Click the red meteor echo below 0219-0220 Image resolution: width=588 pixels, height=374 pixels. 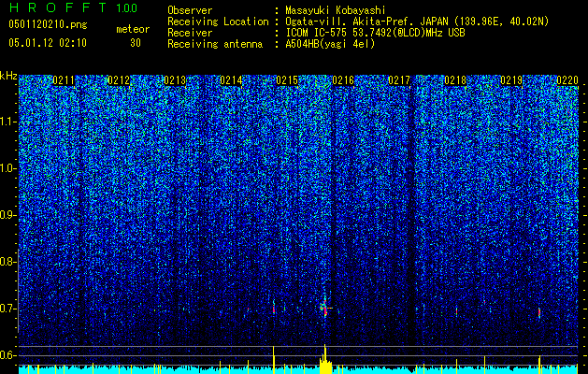(x=539, y=312)
